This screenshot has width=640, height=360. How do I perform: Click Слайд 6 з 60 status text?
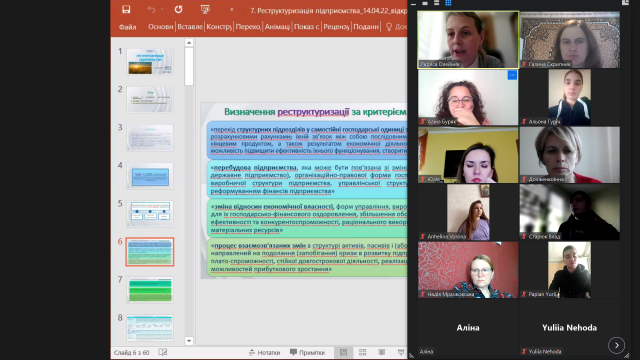point(131,352)
